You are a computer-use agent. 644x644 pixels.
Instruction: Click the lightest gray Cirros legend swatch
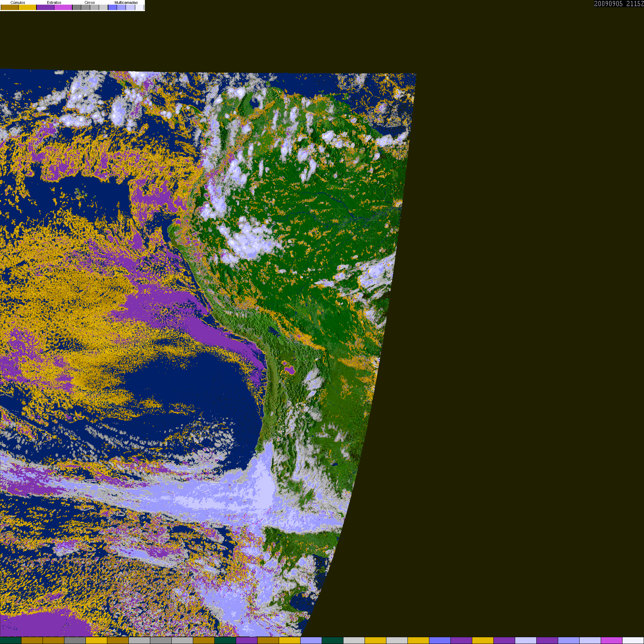[x=103, y=7]
